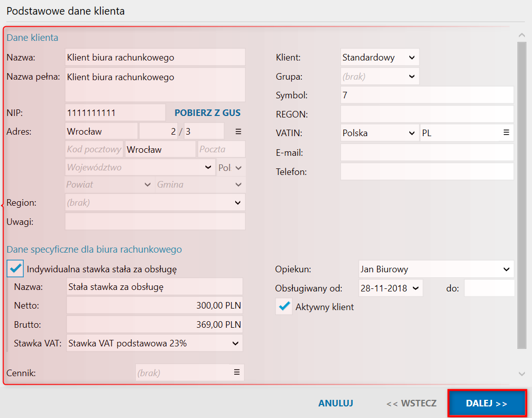
Task: Expand the Opiekun dropdown
Action: coord(506,269)
